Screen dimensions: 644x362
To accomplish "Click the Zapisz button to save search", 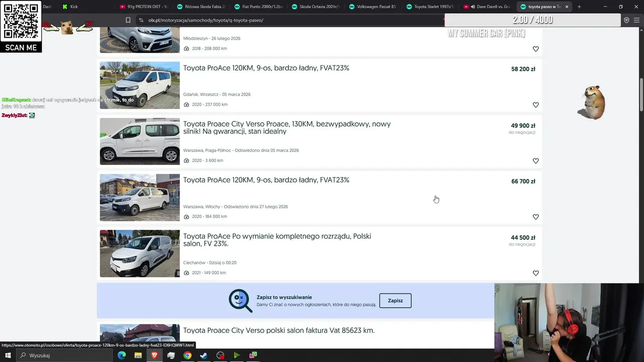I will (395, 301).
